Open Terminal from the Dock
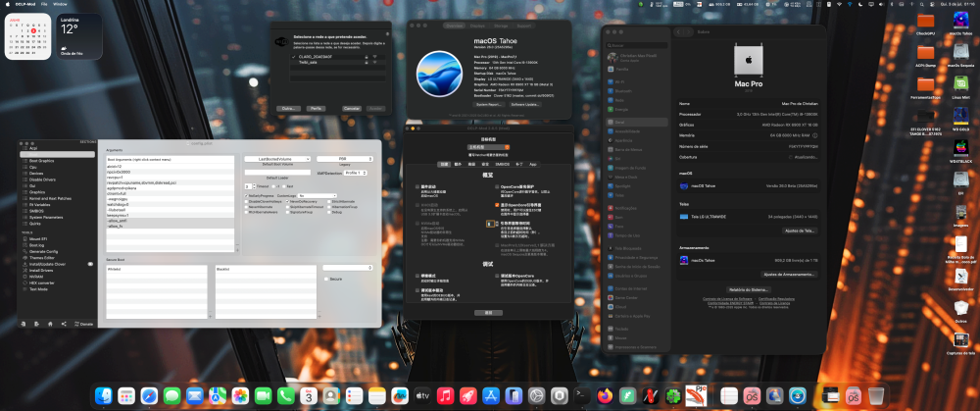 click(x=582, y=396)
